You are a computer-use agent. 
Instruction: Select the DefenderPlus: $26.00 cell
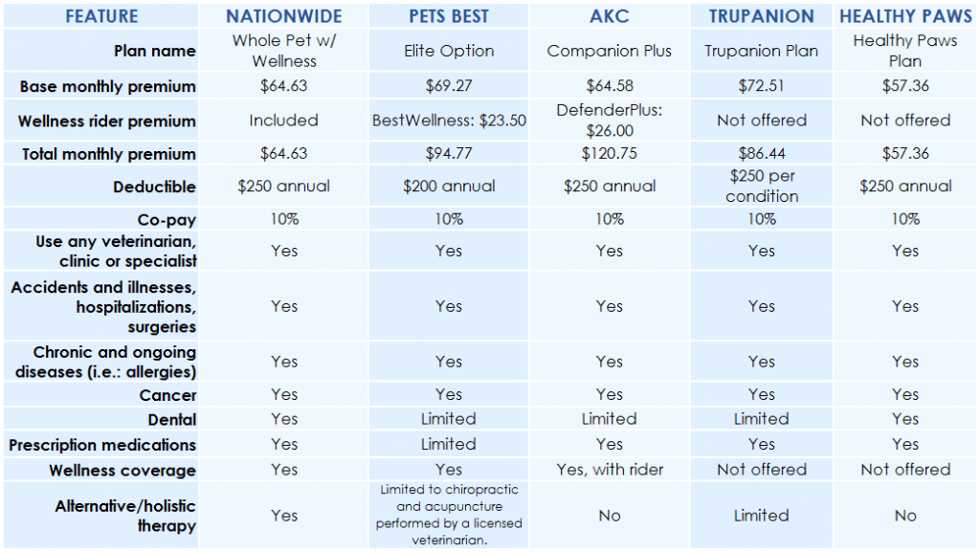[x=610, y=120]
